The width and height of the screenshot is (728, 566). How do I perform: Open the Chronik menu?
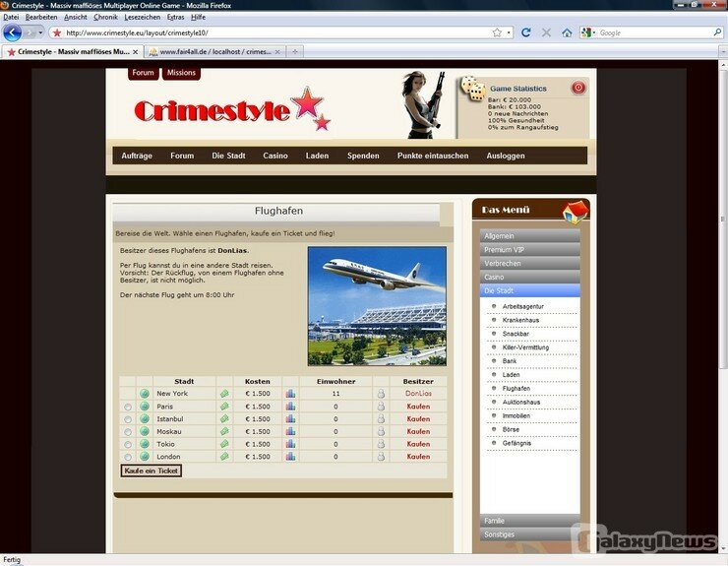pyautogui.click(x=105, y=17)
